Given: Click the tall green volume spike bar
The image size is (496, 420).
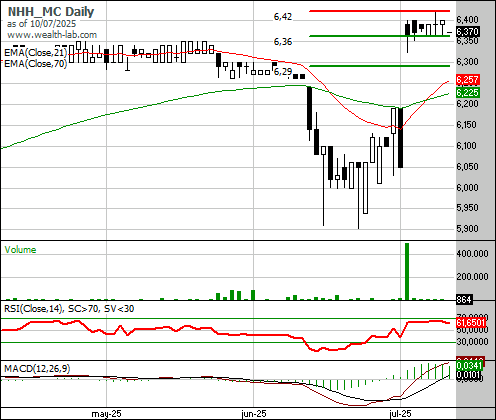Looking at the screenshot, I should 407,271.
